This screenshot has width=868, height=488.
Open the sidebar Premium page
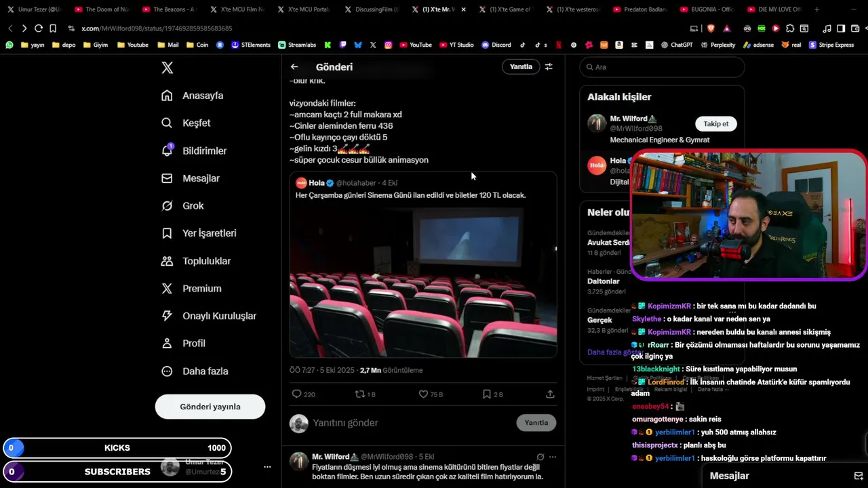191,288
